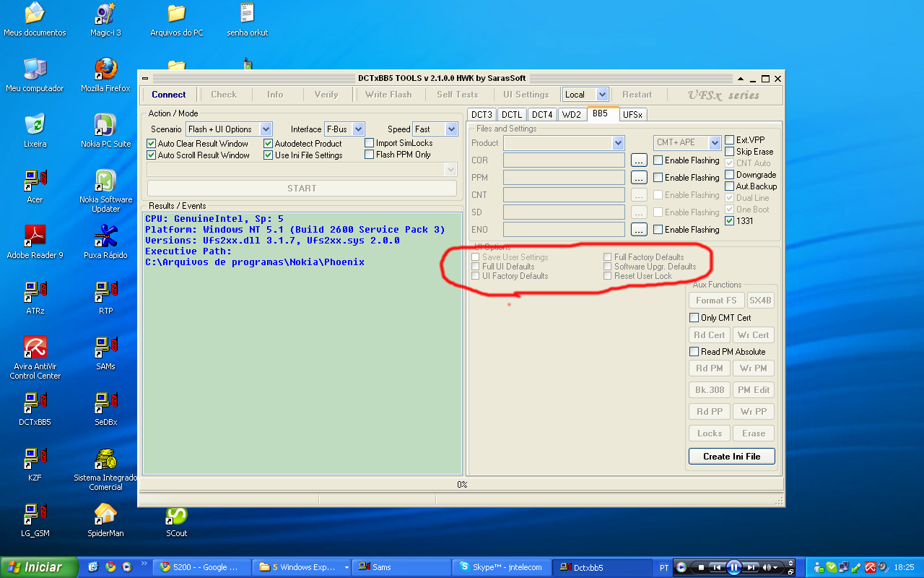Switch to the DCT3 tab
This screenshot has height=578, width=924.
[481, 114]
